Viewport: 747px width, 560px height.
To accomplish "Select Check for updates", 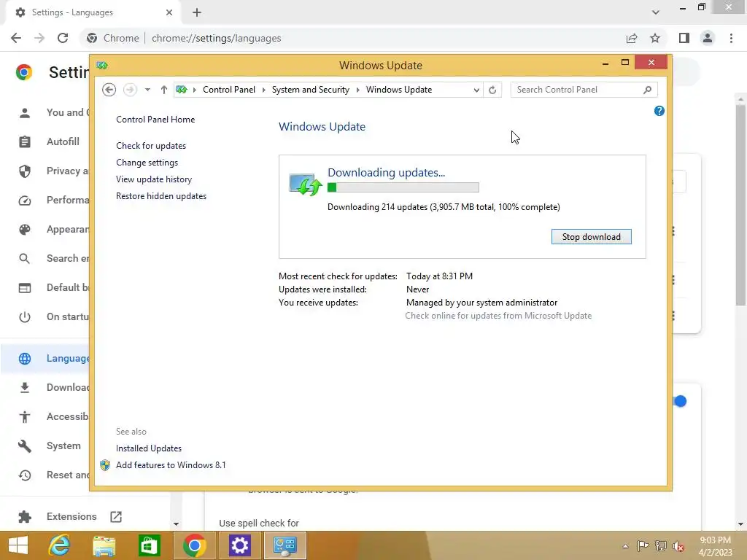I will (x=151, y=146).
